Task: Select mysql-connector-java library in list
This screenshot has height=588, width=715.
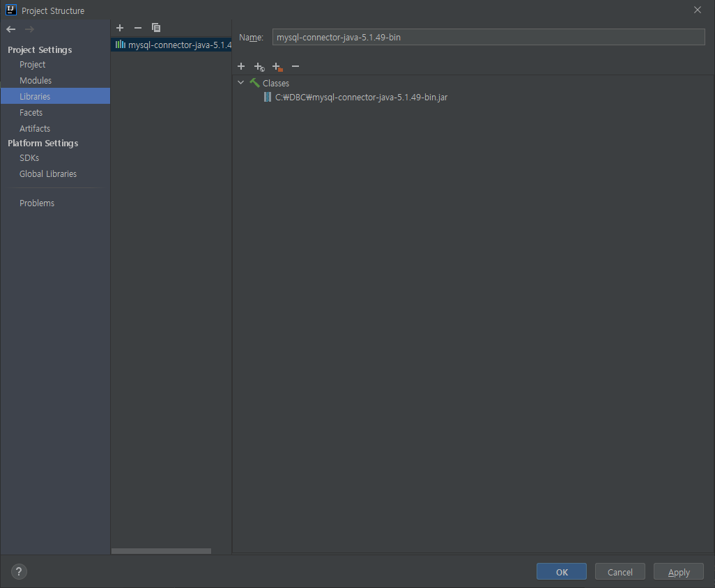Action: coord(171,45)
